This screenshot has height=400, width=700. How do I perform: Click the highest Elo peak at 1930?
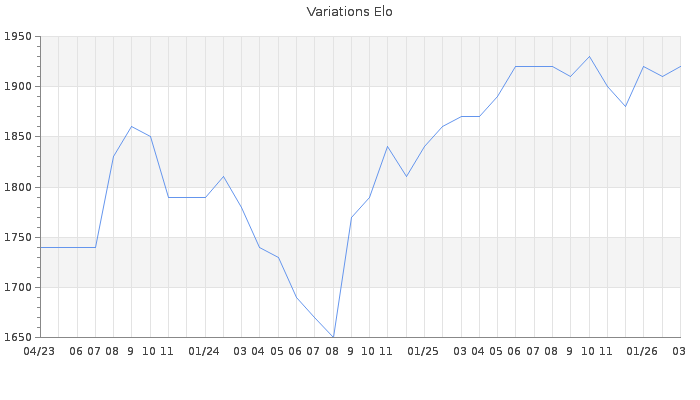[x=589, y=56]
